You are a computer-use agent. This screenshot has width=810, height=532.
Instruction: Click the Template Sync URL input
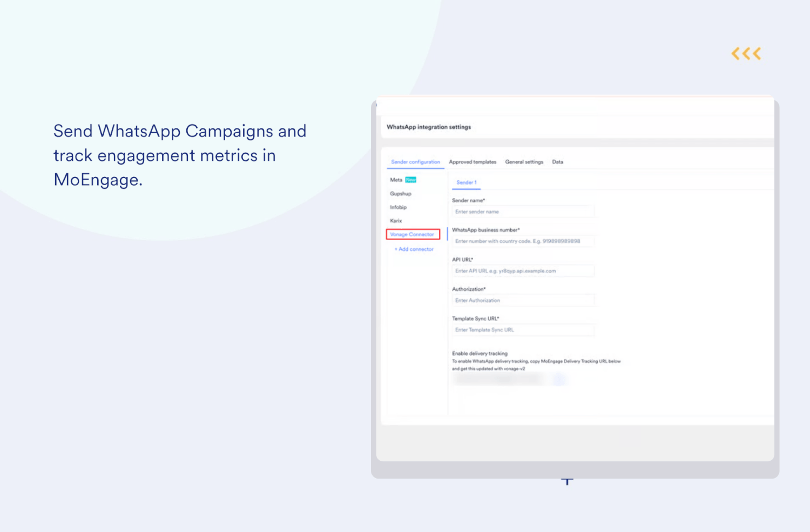523,330
